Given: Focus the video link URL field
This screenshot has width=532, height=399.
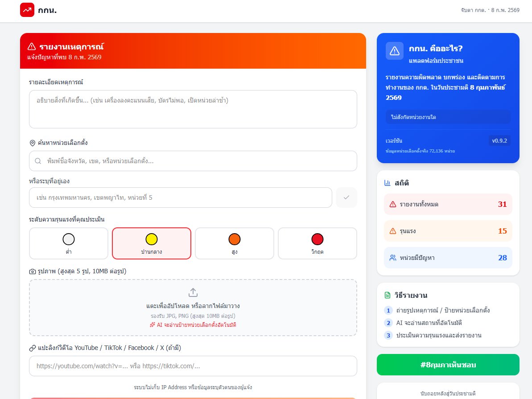Looking at the screenshot, I should (x=193, y=366).
